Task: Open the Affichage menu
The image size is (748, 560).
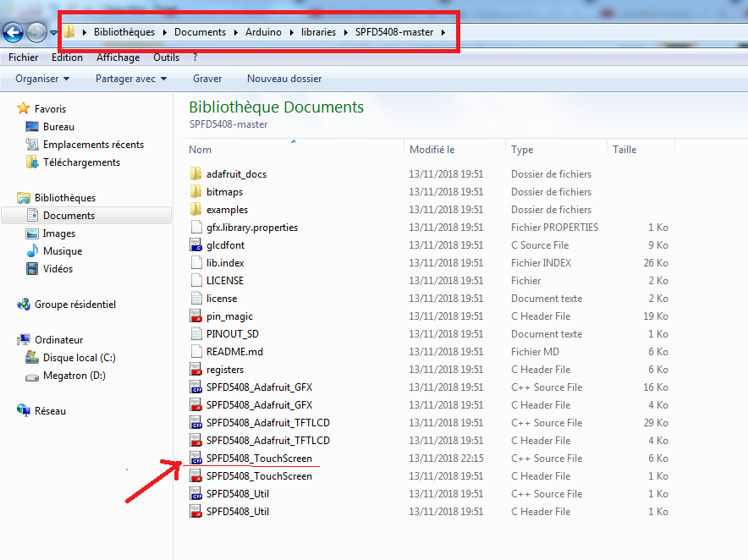Action: point(118,58)
